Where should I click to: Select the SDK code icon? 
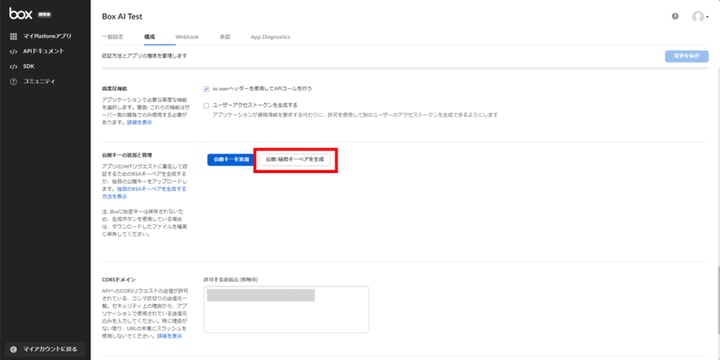click(x=13, y=67)
